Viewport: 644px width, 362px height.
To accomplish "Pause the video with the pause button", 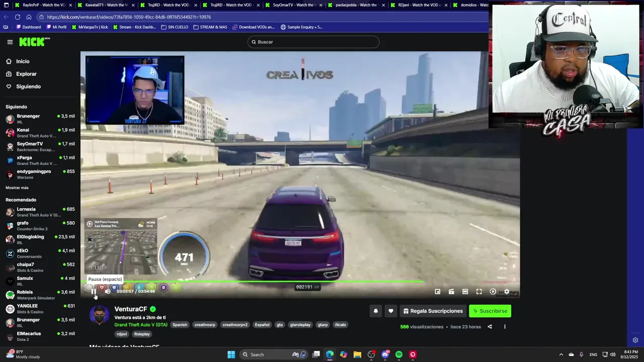I will point(94,291).
